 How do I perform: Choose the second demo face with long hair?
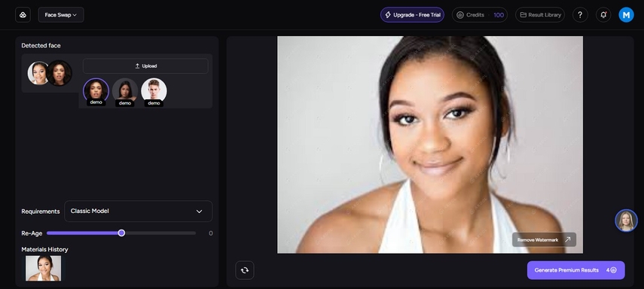[125, 91]
